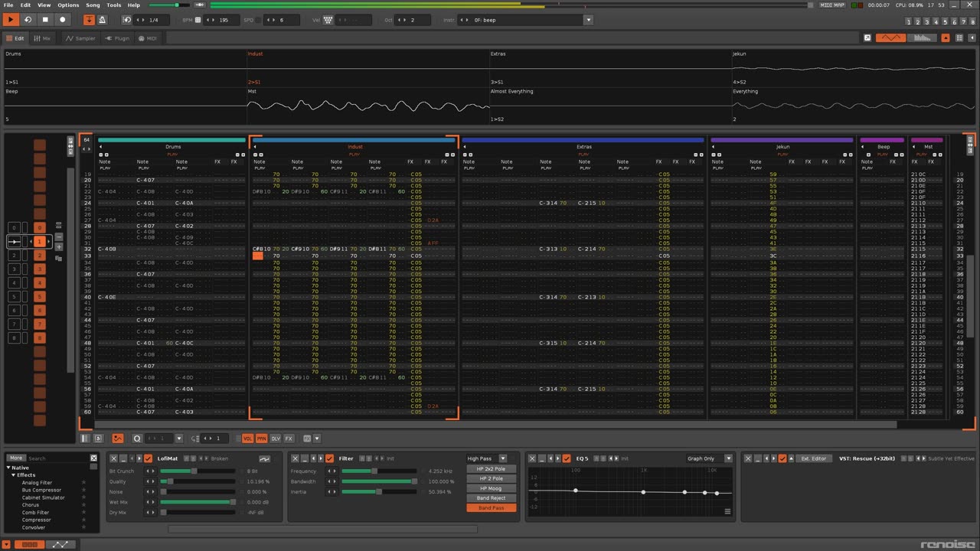Click LofiMat waveform icon button

(264, 458)
